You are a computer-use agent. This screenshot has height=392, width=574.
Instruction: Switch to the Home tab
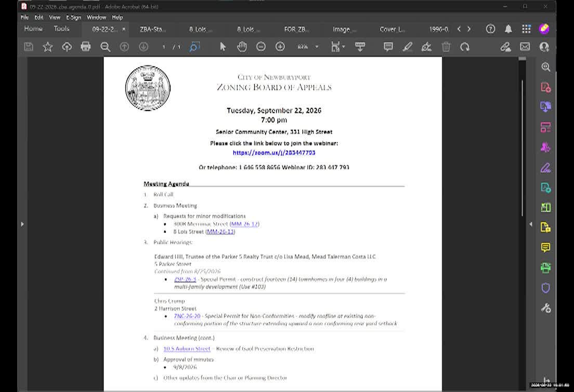pos(33,29)
